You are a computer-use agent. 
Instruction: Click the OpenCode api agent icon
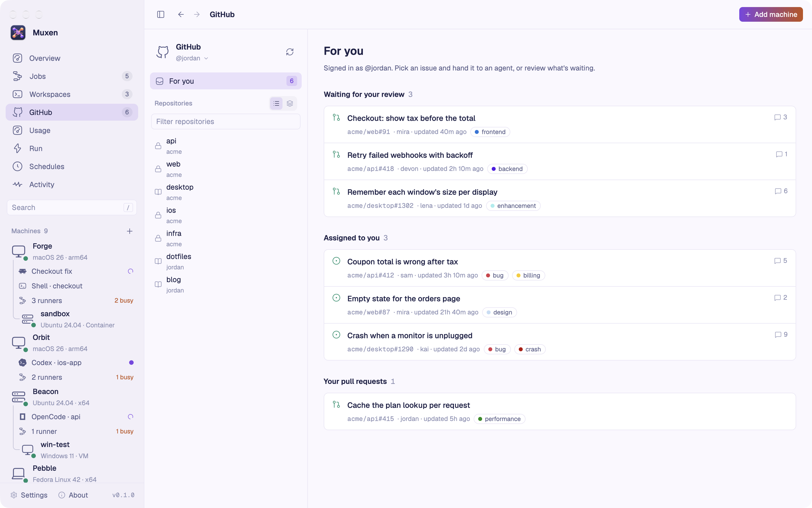23,417
